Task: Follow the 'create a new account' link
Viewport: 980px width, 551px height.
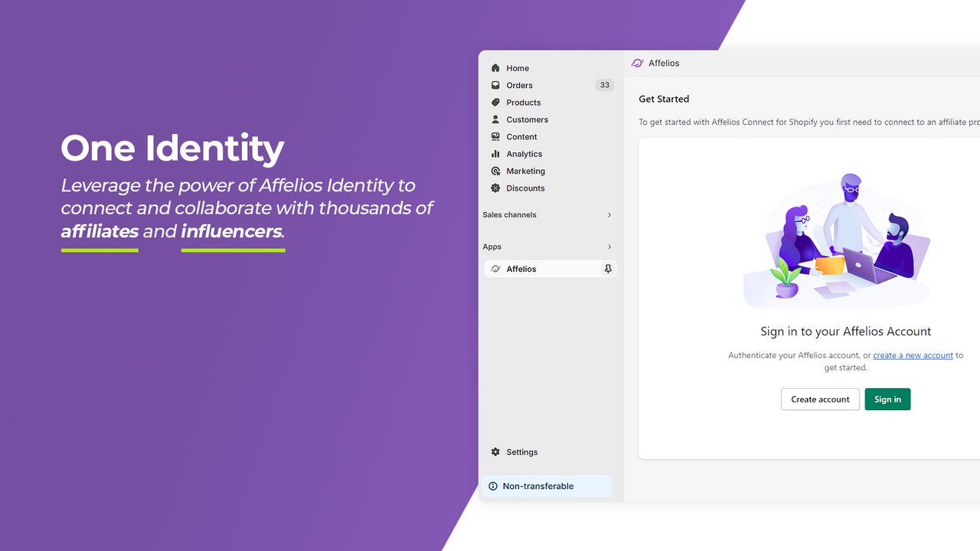Action: 913,355
